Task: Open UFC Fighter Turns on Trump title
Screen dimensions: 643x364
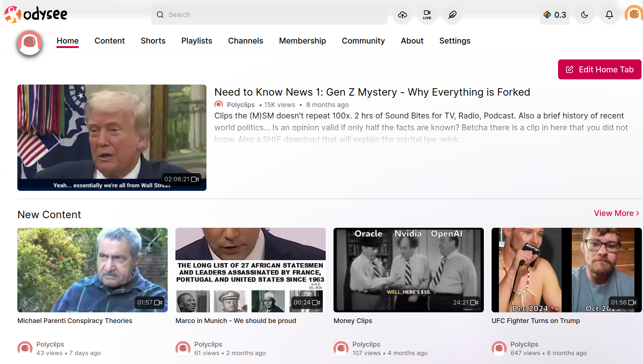Action: [536, 321]
